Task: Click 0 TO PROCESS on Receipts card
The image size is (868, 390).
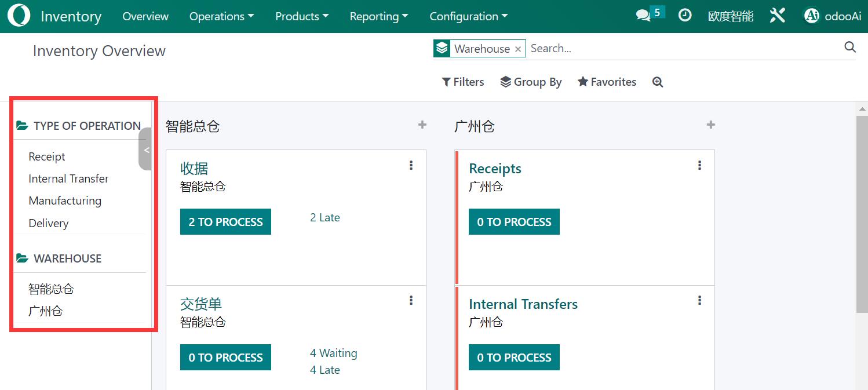Action: (x=514, y=222)
